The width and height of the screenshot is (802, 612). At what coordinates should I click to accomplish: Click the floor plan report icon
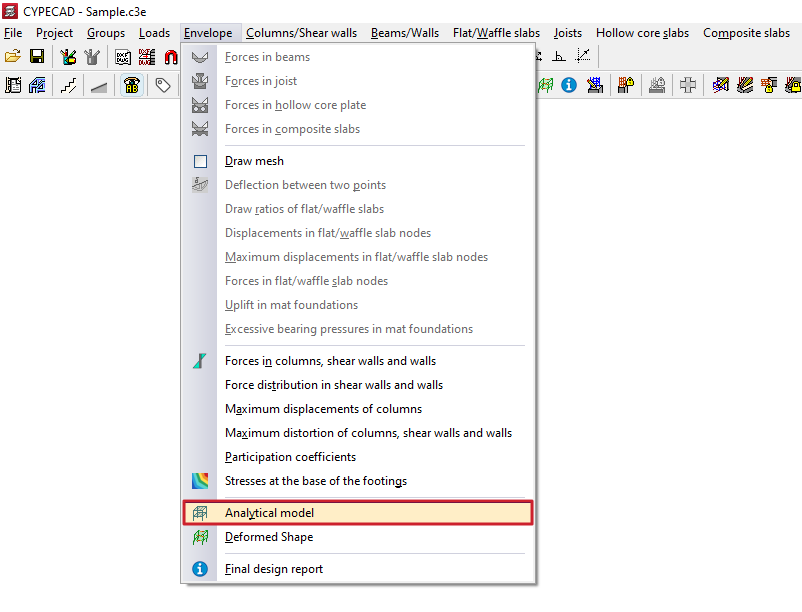pyautogui.click(x=13, y=85)
